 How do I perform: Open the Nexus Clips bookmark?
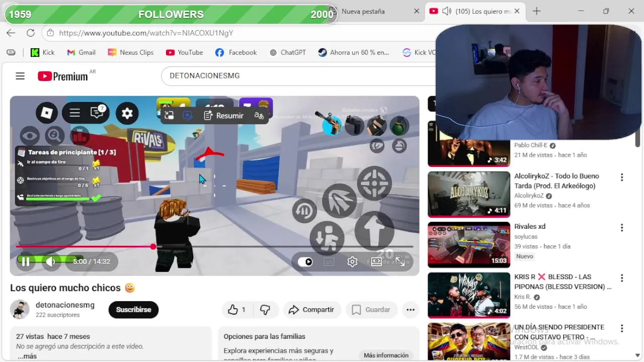[131, 52]
